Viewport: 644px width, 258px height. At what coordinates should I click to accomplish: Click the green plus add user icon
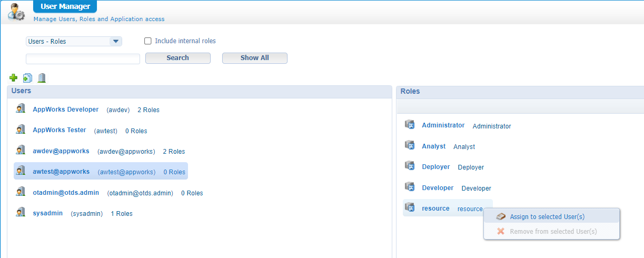14,78
